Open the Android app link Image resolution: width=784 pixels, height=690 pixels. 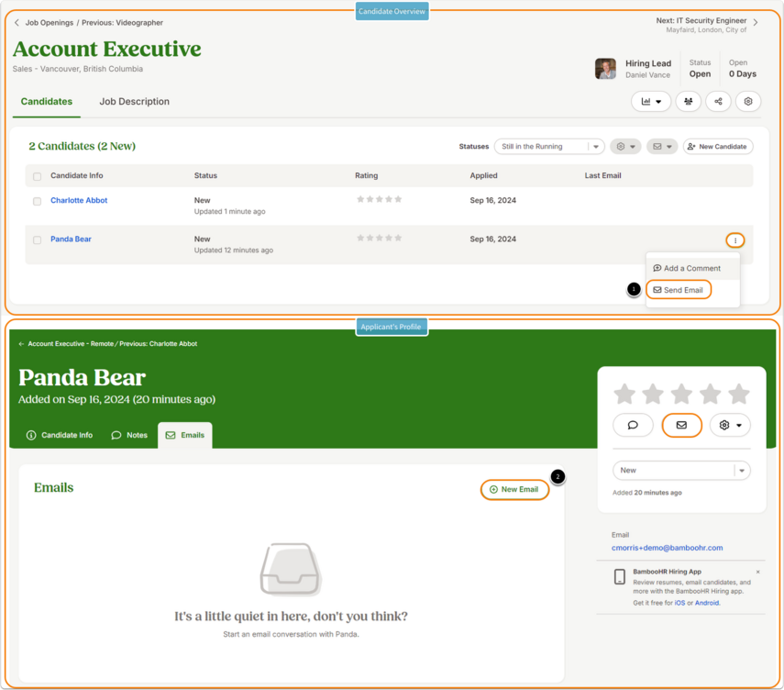tap(707, 603)
